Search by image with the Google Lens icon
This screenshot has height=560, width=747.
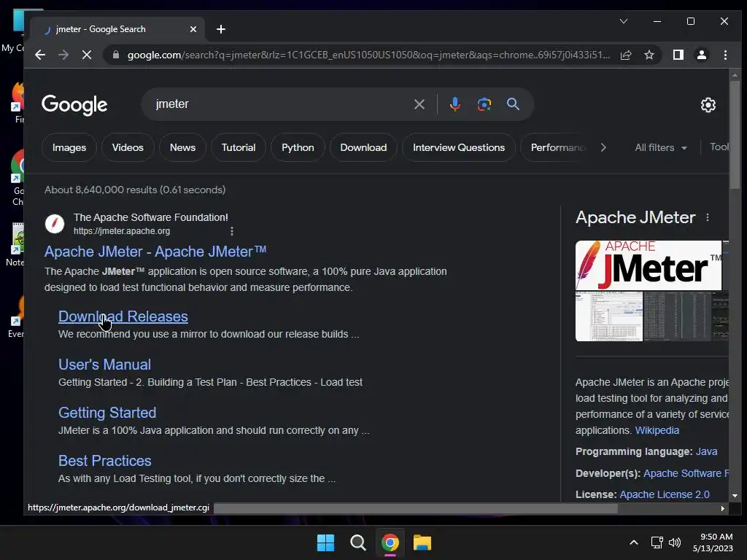(x=484, y=104)
